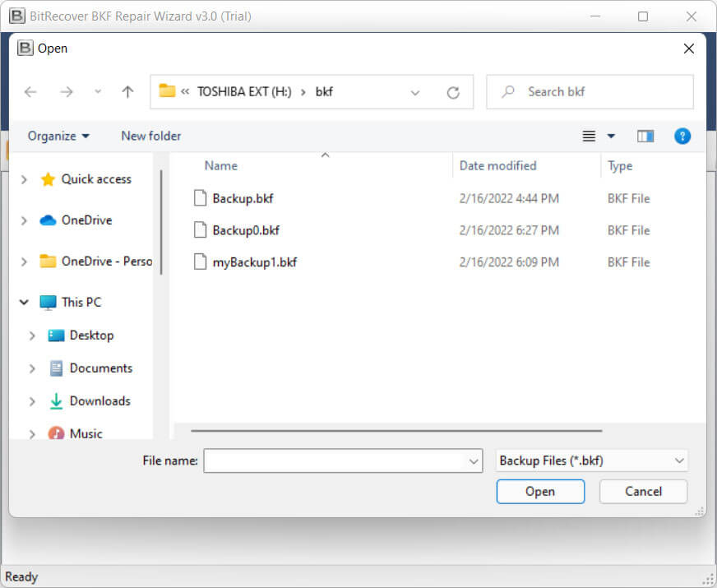Select the myBackup1.bkf file

tap(255, 262)
